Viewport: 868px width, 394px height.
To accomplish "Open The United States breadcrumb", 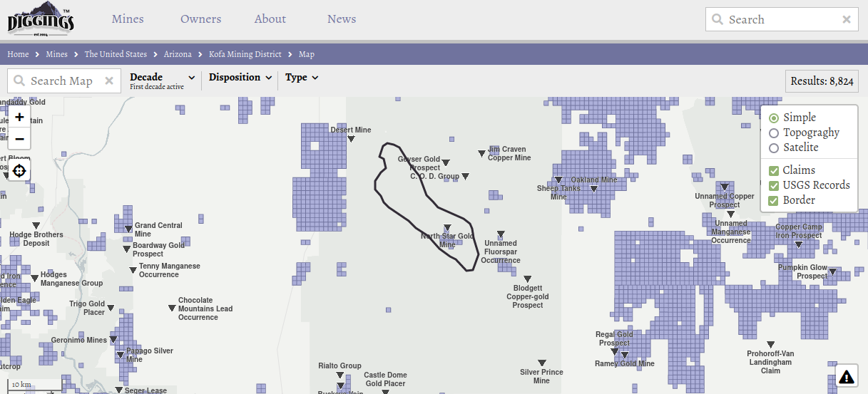I will coord(116,54).
